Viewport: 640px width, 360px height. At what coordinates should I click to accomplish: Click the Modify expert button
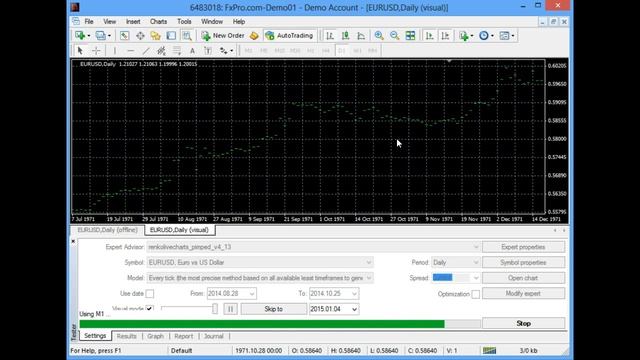tap(523, 293)
